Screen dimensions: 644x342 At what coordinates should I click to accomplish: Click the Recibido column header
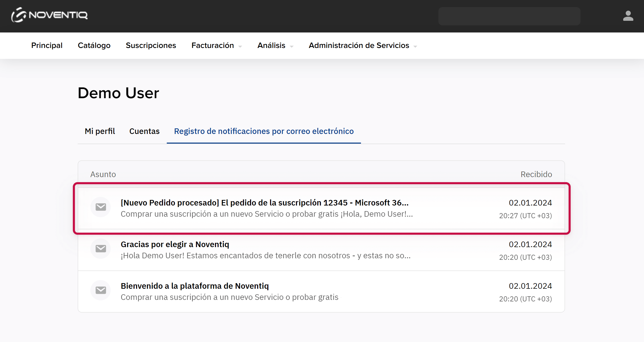tap(536, 174)
